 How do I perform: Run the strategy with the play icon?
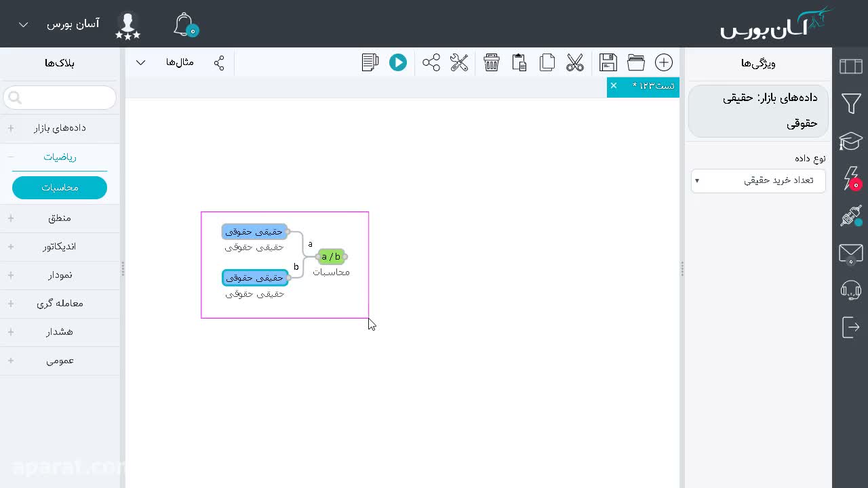click(x=397, y=62)
